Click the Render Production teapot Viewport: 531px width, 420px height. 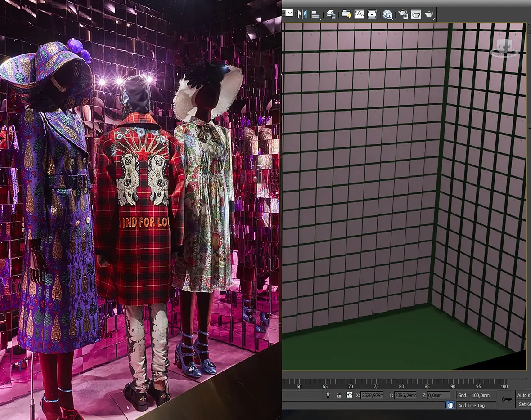(429, 14)
